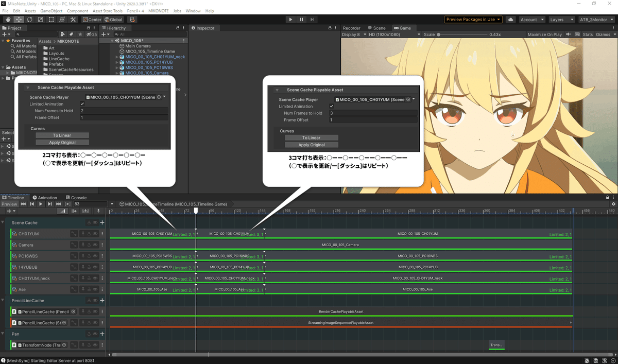This screenshot has height=364, width=618.
Task: Play the Timeline preview
Action: click(x=41, y=204)
